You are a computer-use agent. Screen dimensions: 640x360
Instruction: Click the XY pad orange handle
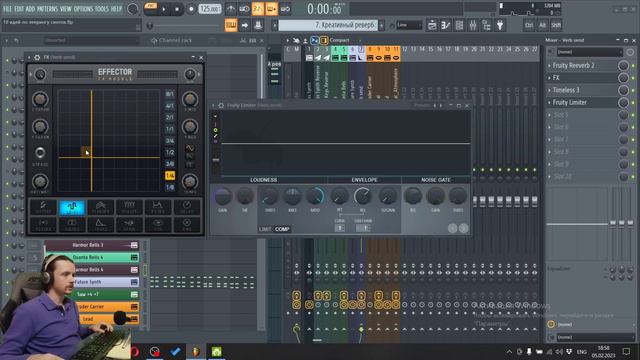[x=87, y=152]
